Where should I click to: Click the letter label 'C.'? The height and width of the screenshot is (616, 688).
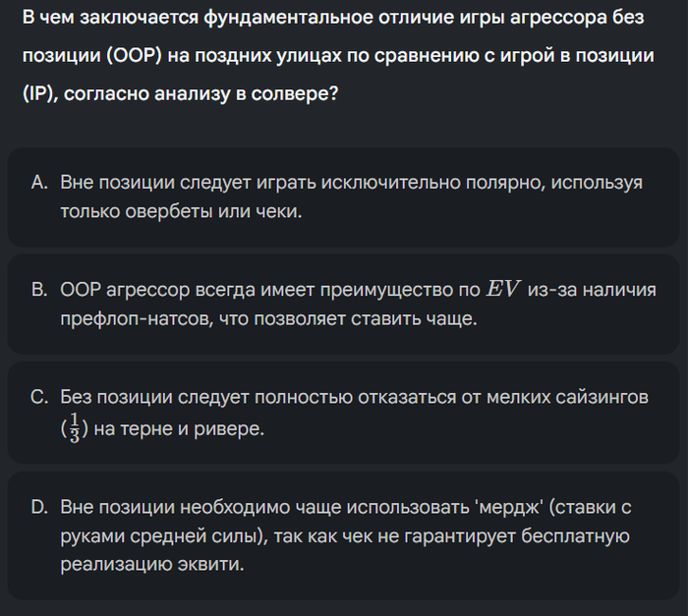pos(39,398)
